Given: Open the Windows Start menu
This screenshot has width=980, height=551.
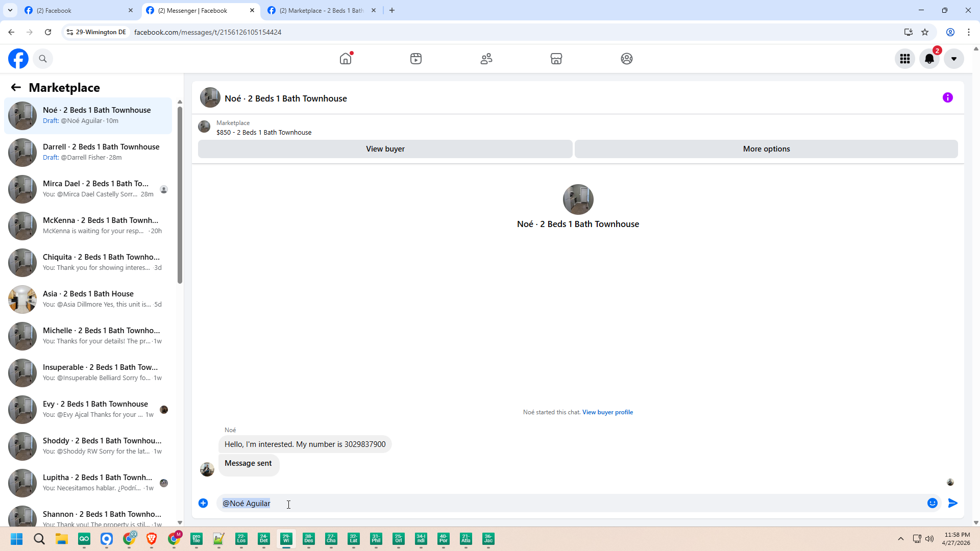Looking at the screenshot, I should tap(16, 539).
